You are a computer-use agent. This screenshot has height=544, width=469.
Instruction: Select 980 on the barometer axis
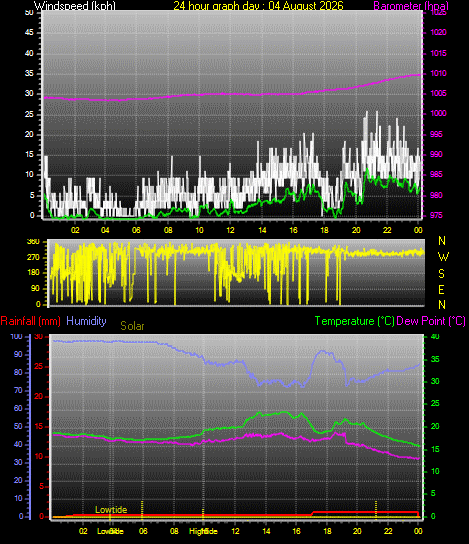(x=436, y=195)
